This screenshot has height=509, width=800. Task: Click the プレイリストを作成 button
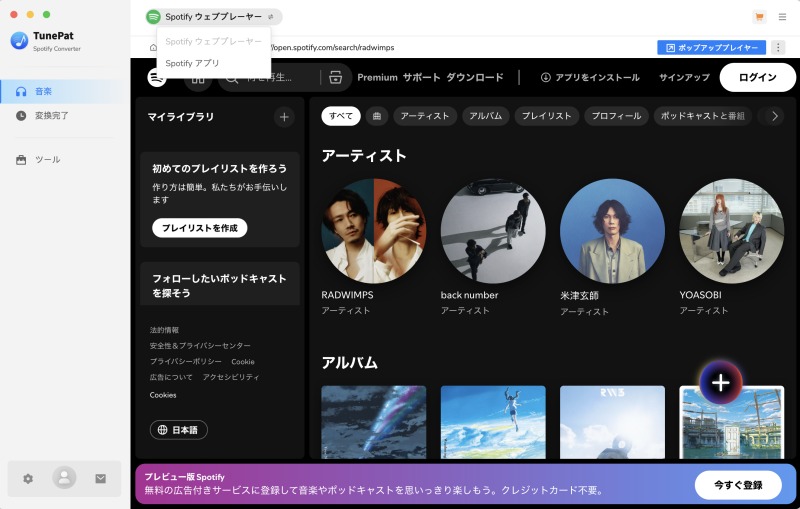point(199,228)
